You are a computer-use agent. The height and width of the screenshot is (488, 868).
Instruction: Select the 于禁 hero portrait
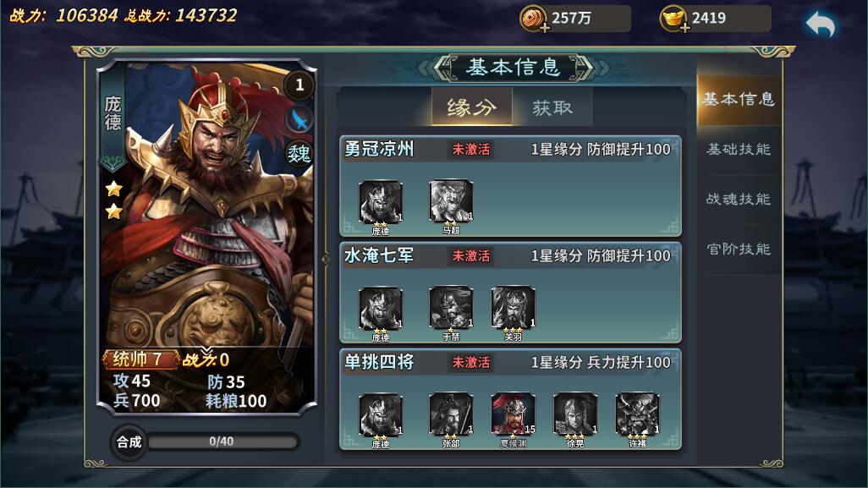451,308
